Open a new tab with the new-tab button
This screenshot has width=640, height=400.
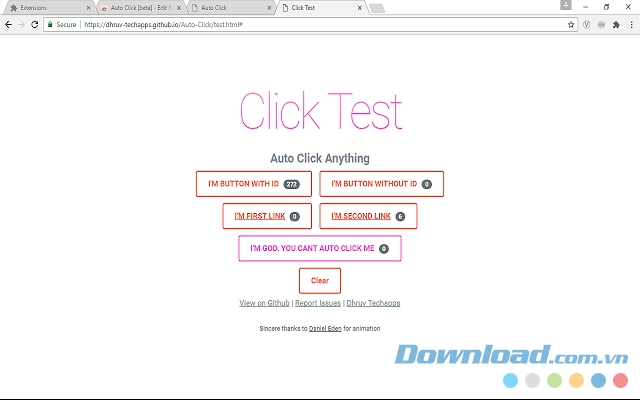377,8
